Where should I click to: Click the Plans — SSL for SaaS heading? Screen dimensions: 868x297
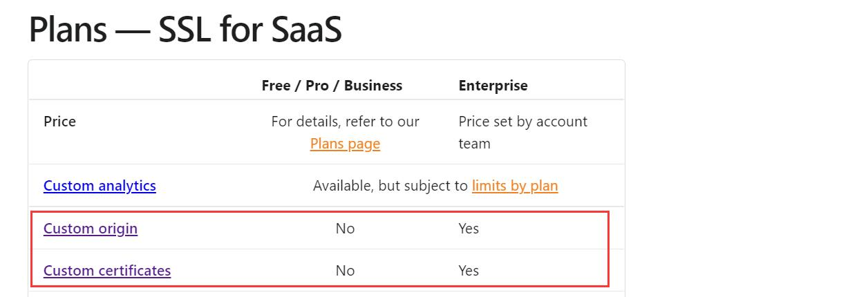185,30
